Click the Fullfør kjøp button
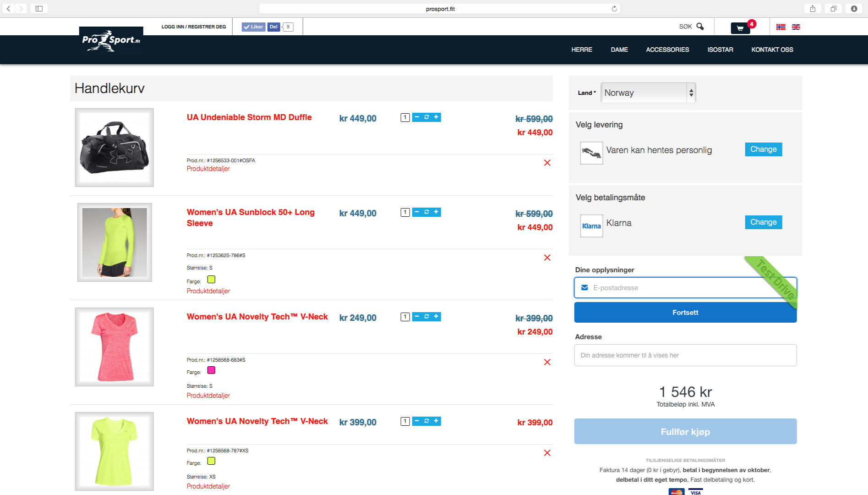 [685, 431]
